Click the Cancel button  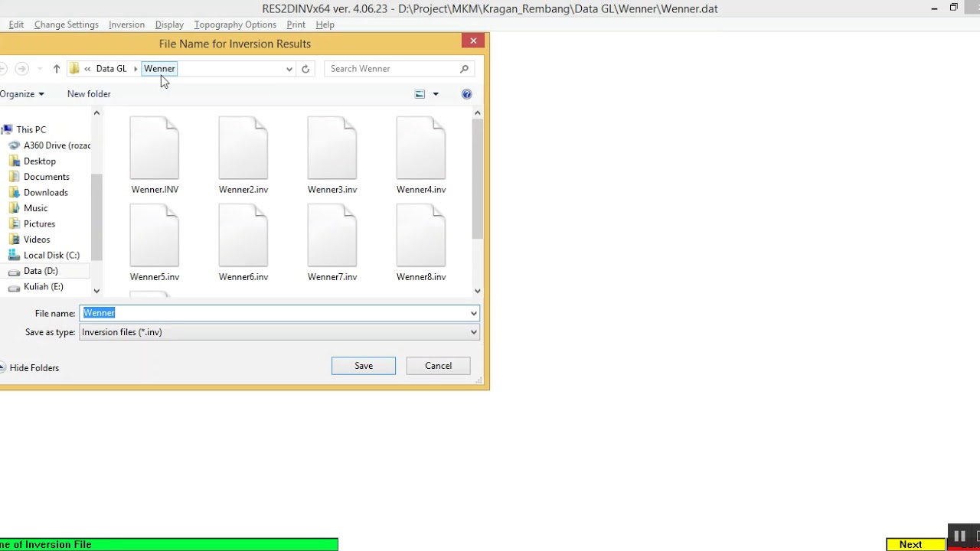click(x=439, y=366)
